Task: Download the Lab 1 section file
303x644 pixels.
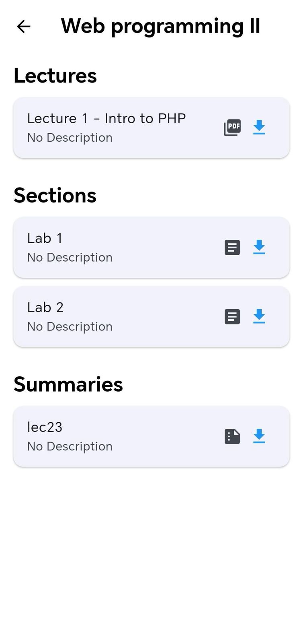Action: point(259,247)
